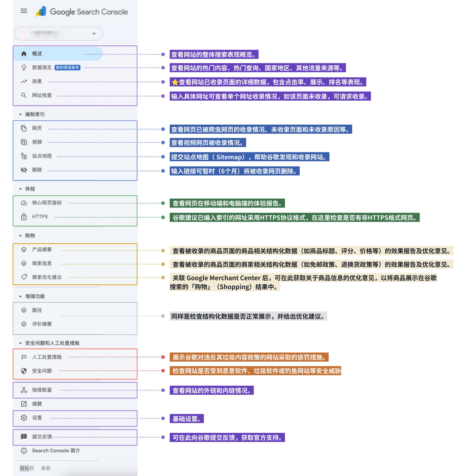Click the crossed-eye icon for 删除
The height and width of the screenshot is (476, 476).
click(x=24, y=170)
